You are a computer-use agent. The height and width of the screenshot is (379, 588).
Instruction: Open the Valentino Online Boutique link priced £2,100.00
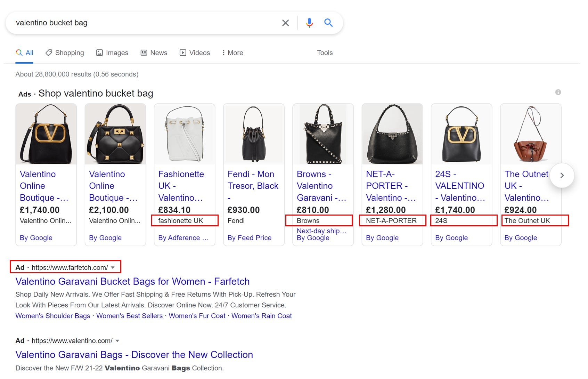pos(113,186)
